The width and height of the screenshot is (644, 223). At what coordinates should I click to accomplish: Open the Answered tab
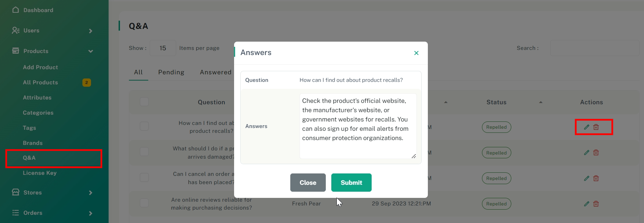pyautogui.click(x=215, y=72)
